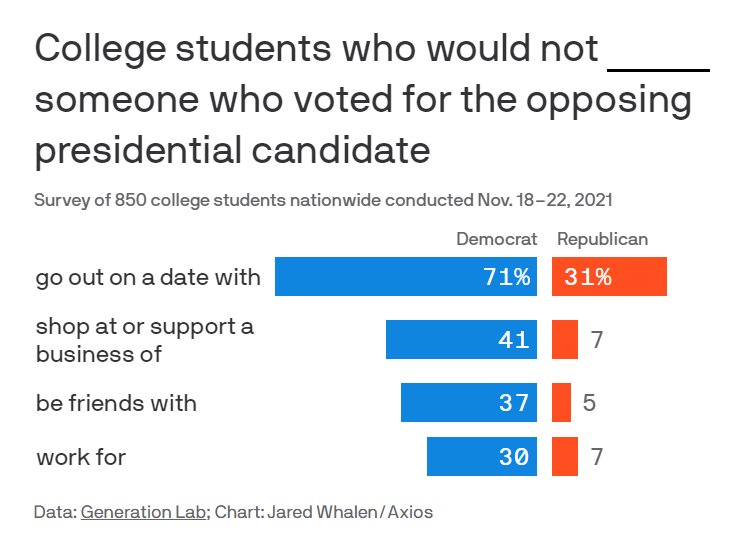The image size is (733, 544).
Task: Click the blue 71% Democrat bar
Action: (x=406, y=277)
